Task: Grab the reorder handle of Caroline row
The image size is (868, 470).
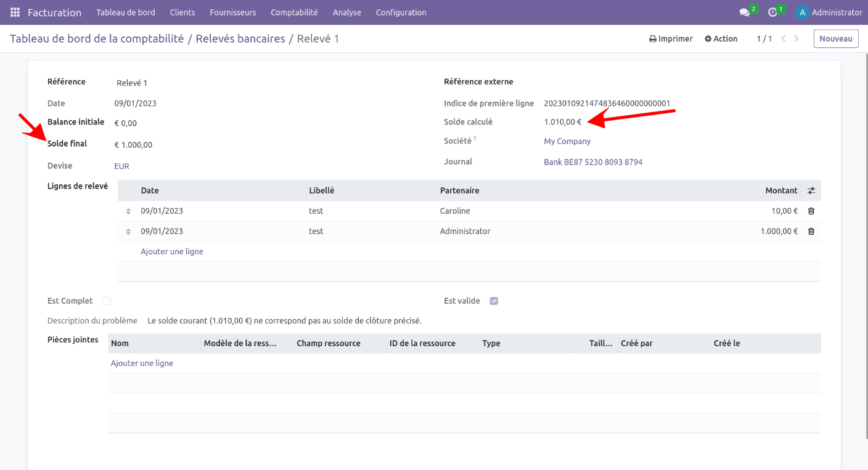Action: click(128, 211)
